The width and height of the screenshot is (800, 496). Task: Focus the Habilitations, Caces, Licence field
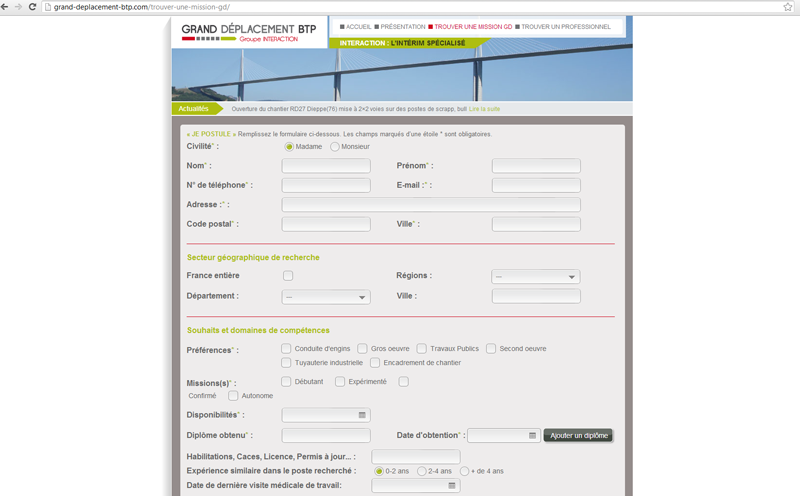pyautogui.click(x=416, y=457)
